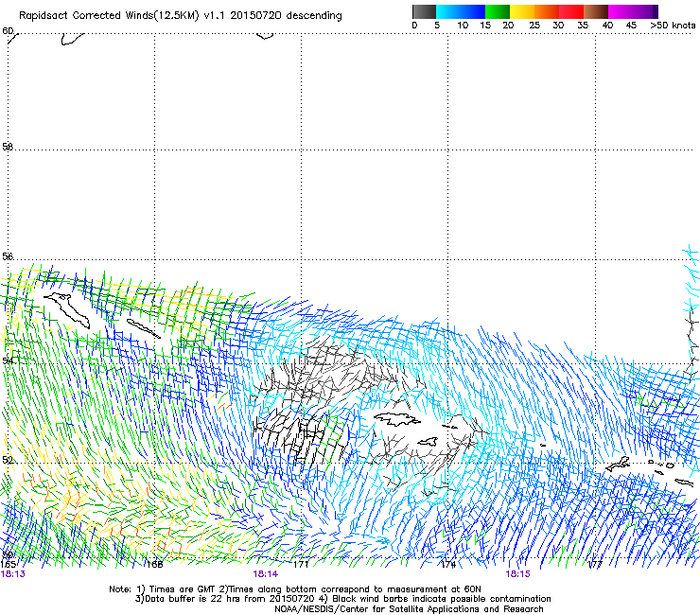Viewport: 700px width, 615px height.
Task: Click the Attu Island outline west of 174
Action: tap(396, 419)
